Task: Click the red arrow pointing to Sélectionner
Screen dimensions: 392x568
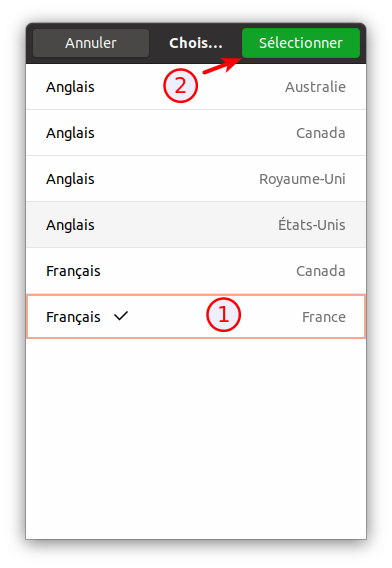Action: 222,66
